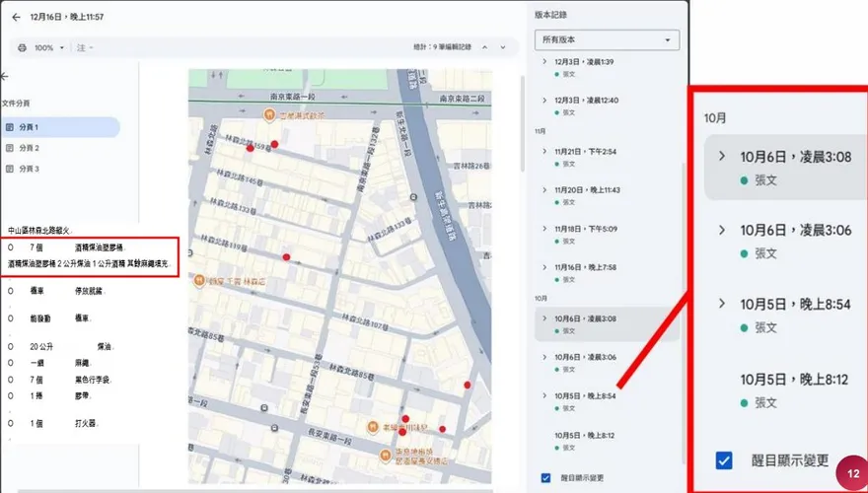The image size is (868, 493).
Task: Click the 鮨室 千壽 林森店 restaurant pin
Action: [199, 281]
